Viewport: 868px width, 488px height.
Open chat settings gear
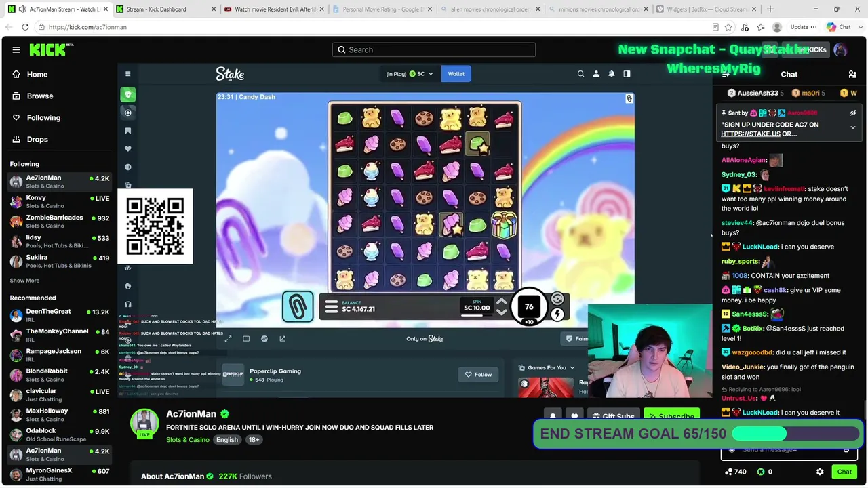pyautogui.click(x=820, y=472)
